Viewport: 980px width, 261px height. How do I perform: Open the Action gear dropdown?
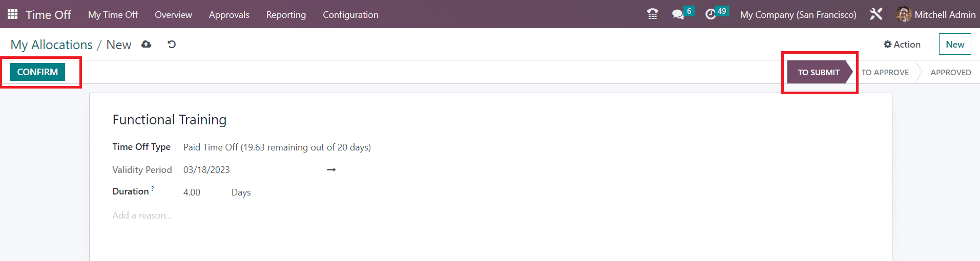pyautogui.click(x=902, y=45)
